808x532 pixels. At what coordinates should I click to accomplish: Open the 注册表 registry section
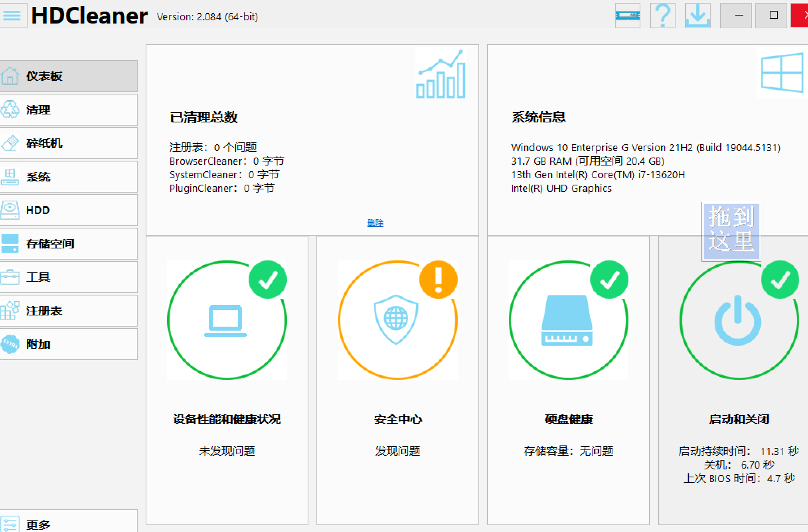pyautogui.click(x=69, y=311)
